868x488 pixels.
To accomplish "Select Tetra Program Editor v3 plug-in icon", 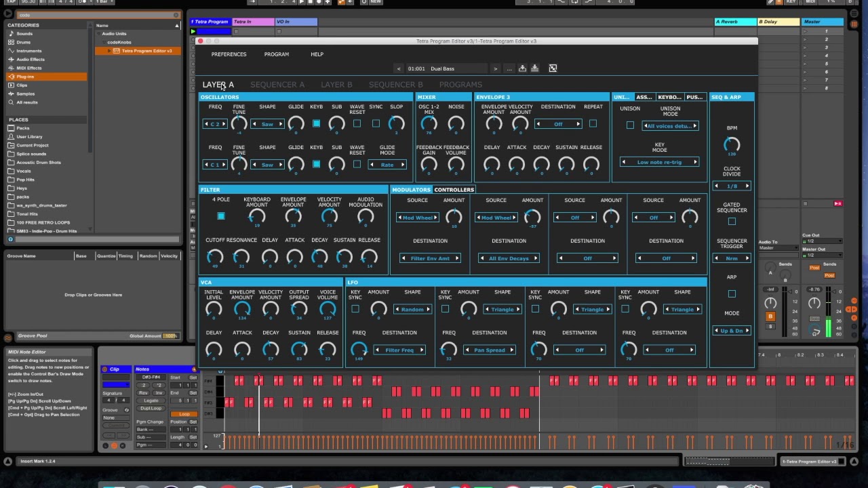I will (117, 51).
